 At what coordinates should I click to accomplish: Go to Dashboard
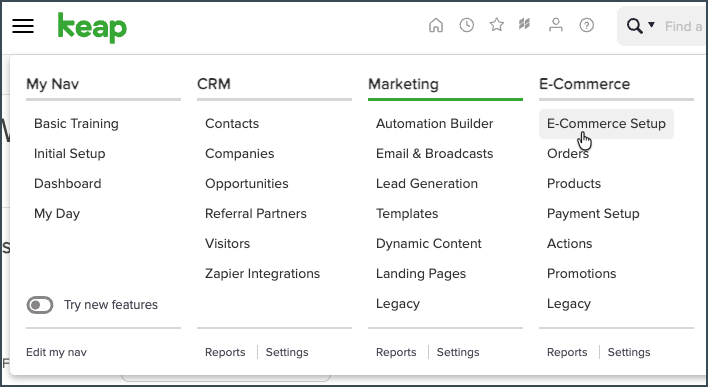coord(68,184)
